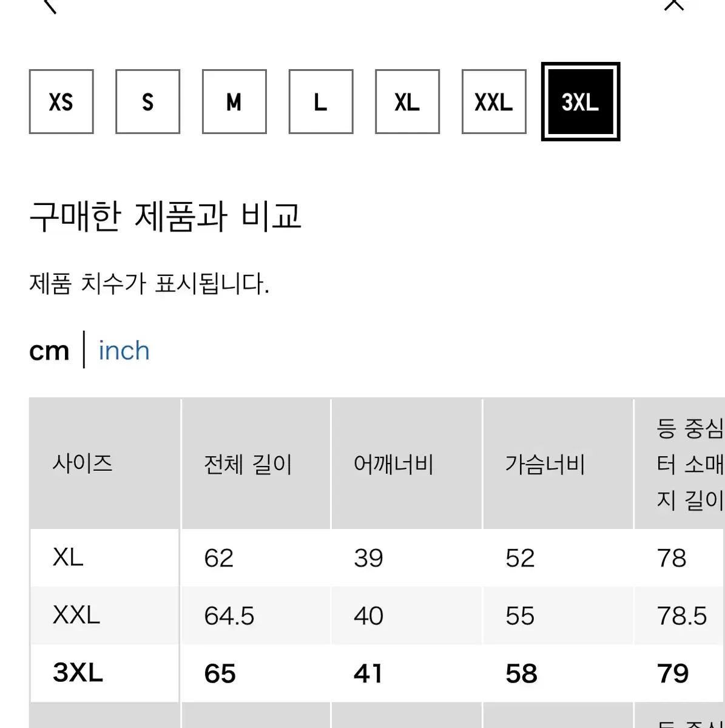Select the XL size box

pyautogui.click(x=407, y=102)
